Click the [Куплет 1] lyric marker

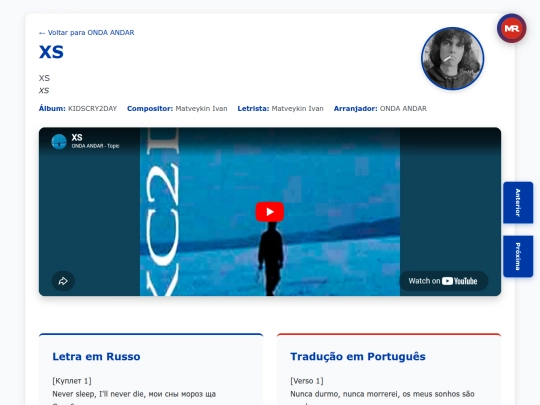point(72,381)
